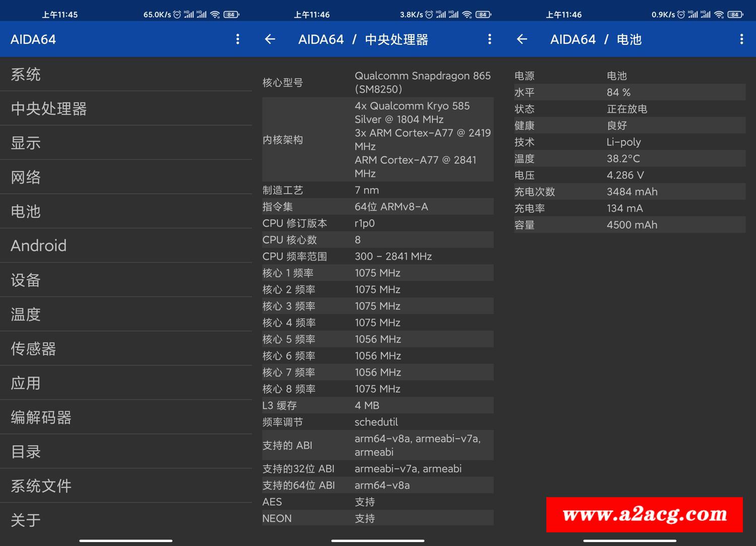Select 7 nm manufacturing process value

click(x=366, y=190)
